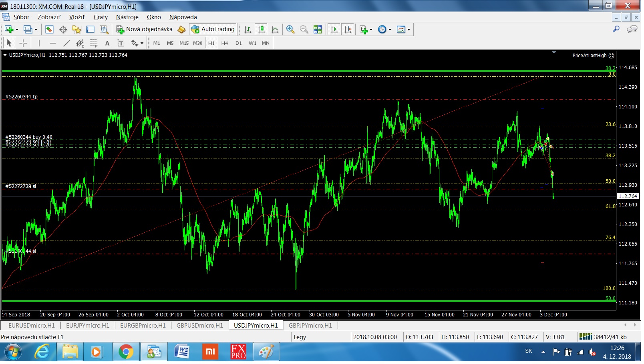Click the PriceAtLastHigh expert advisor label
The width and height of the screenshot is (644, 364).
coord(589,56)
